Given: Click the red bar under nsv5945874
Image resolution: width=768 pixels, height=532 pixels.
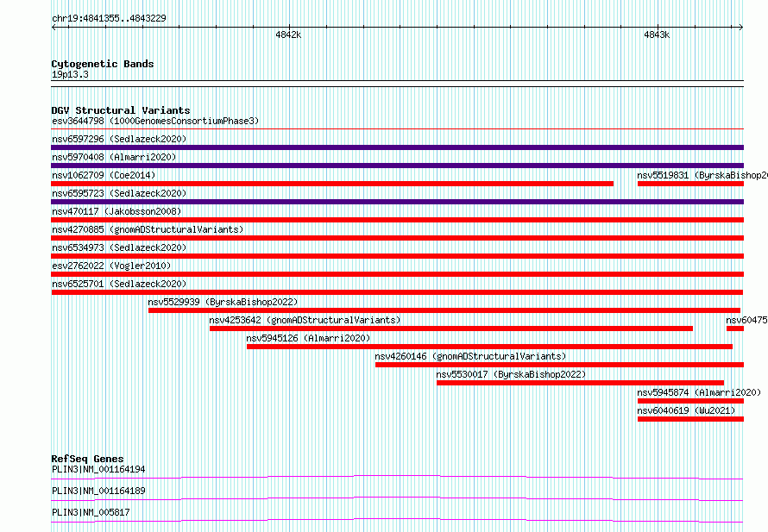Looking at the screenshot, I should click(690, 401).
